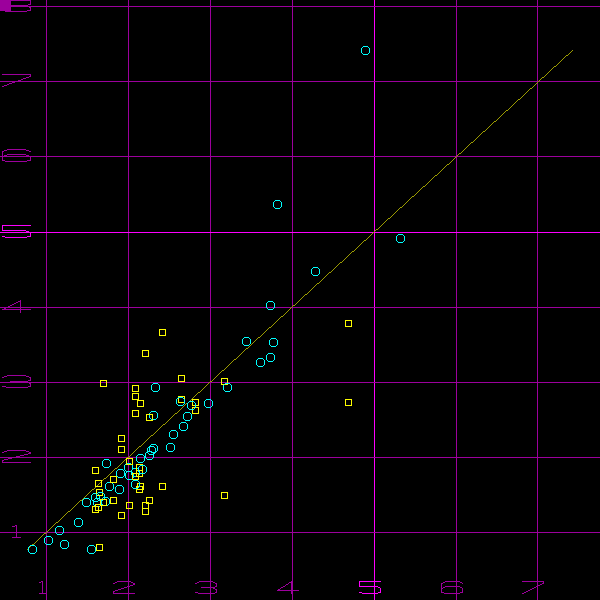
Task: Click the topmost cyan circle data point
Action: tap(365, 50)
